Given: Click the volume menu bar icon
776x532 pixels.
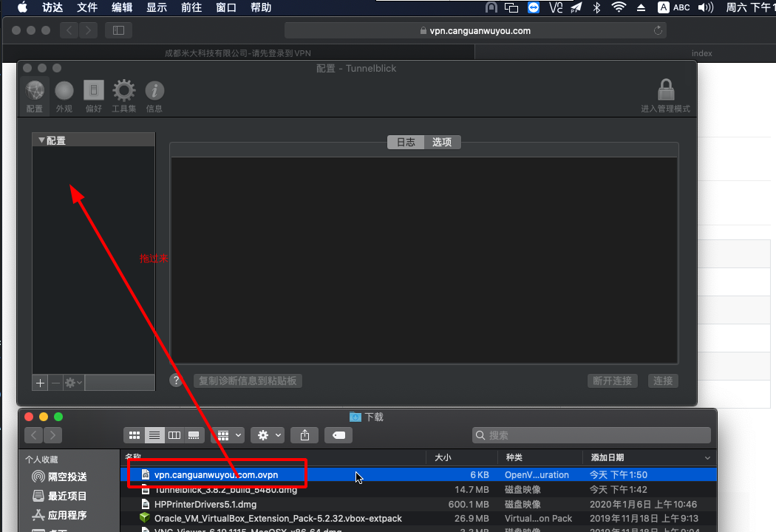Looking at the screenshot, I should point(706,7).
